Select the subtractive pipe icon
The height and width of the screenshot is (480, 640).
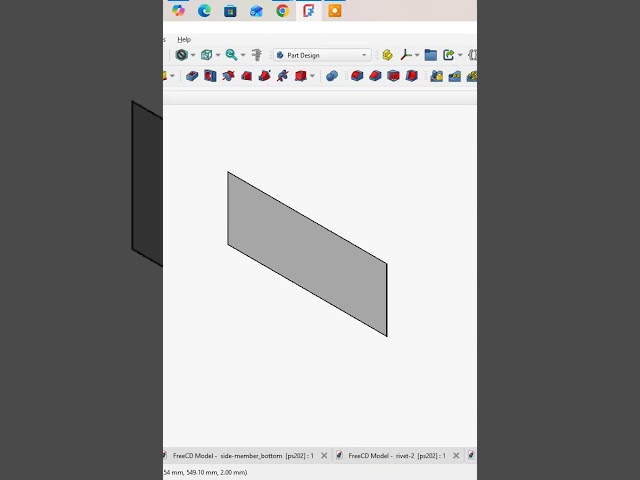264,76
